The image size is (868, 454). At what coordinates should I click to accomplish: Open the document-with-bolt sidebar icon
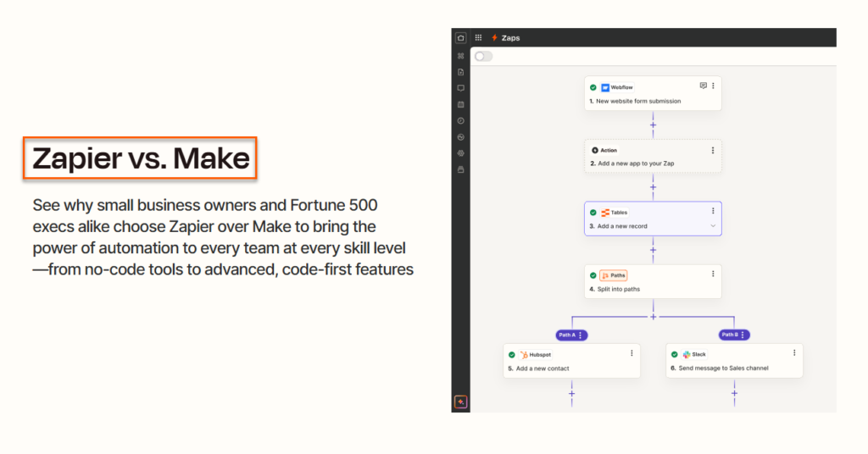[460, 72]
